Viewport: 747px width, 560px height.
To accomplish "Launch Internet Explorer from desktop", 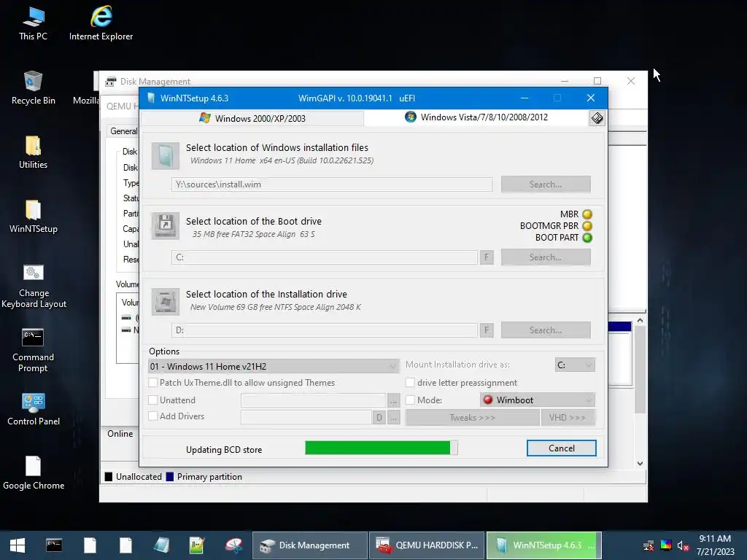I will coord(101,24).
